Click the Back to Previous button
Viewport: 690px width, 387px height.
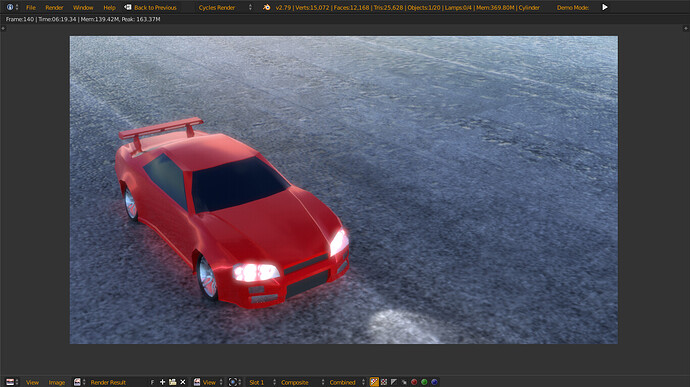pyautogui.click(x=150, y=7)
